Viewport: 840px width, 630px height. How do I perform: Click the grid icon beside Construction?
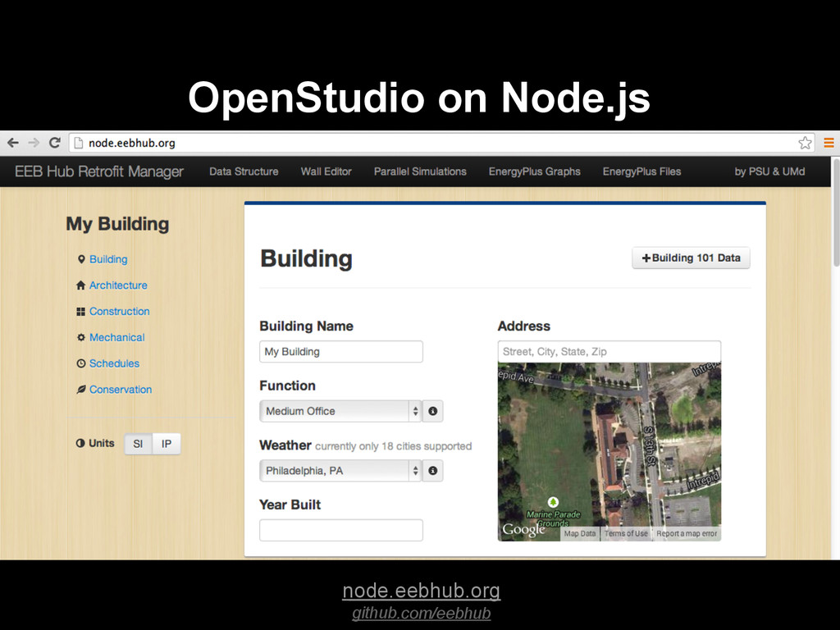click(81, 311)
